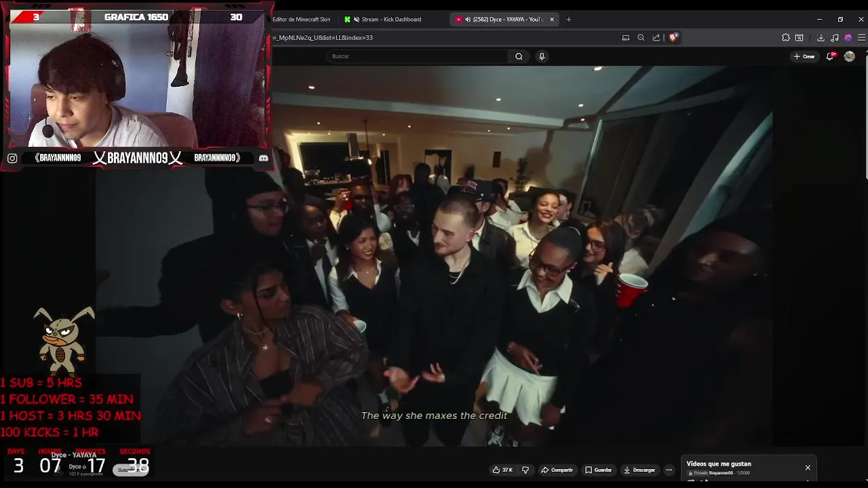Viewport: 868px width, 488px height.
Task: Close the Dyce - YAYAYA tab
Action: tap(551, 19)
